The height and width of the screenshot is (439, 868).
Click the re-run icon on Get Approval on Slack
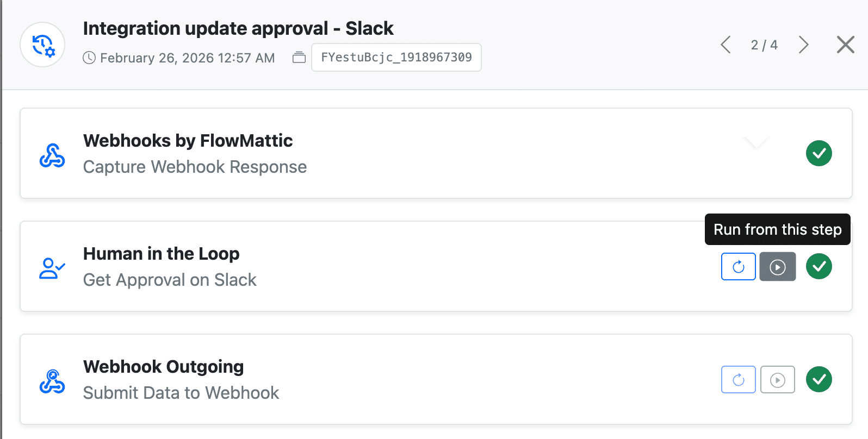[x=738, y=267]
